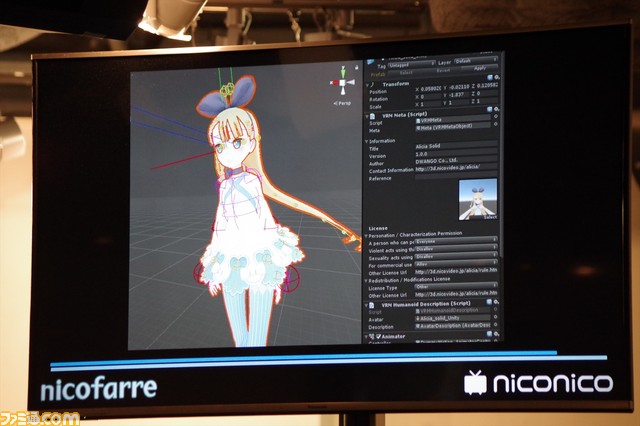Click the Scale X value field
Viewport: 640px width, 426px height.
click(431, 104)
